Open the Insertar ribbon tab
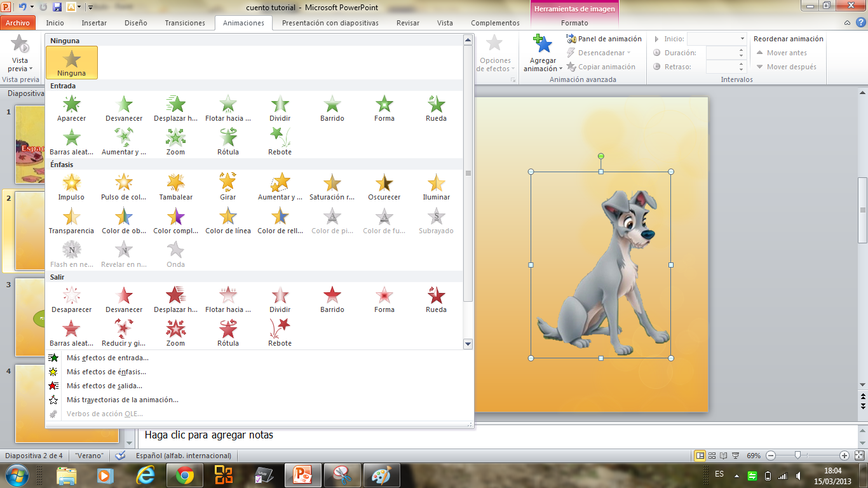 95,23
